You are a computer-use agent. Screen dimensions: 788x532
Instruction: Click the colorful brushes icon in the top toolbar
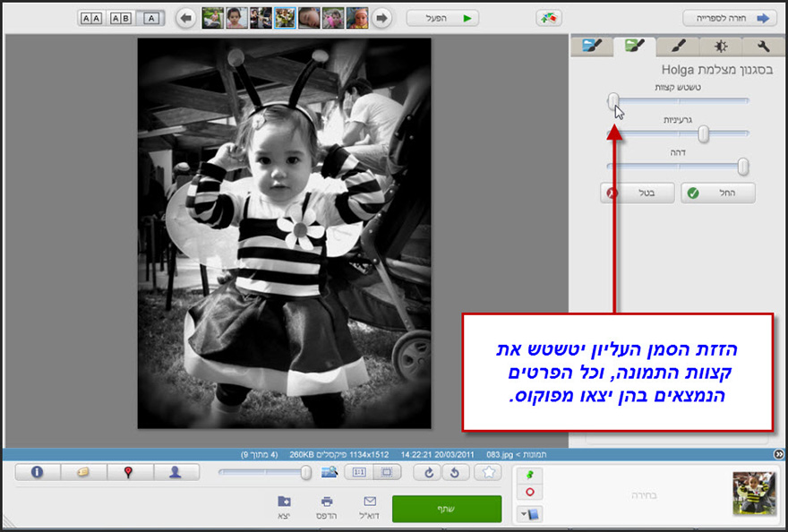[549, 17]
